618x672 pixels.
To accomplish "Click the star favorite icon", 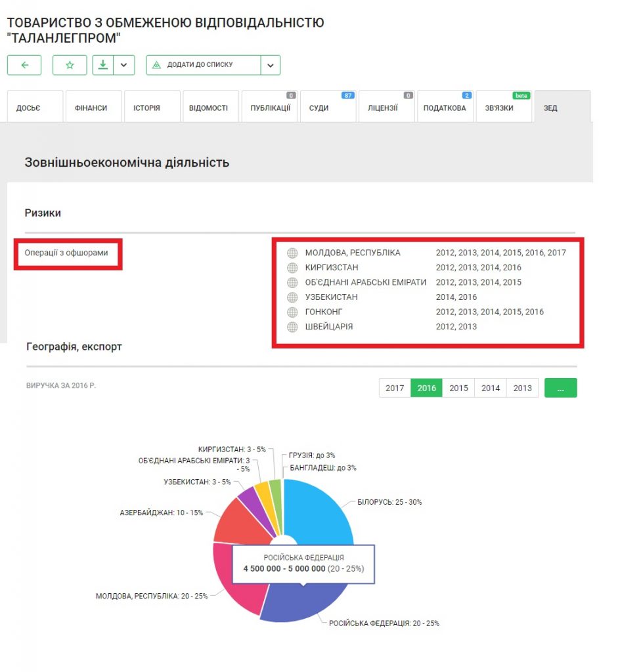I will coord(70,65).
